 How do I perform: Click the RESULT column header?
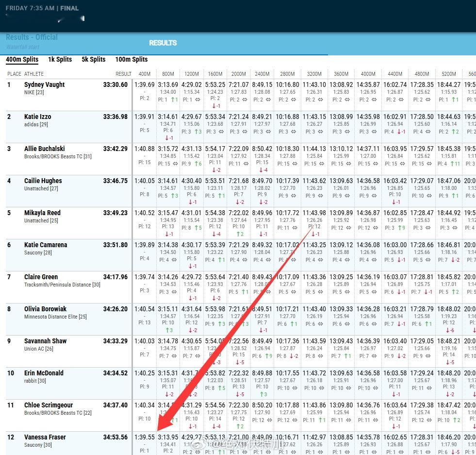(x=123, y=74)
